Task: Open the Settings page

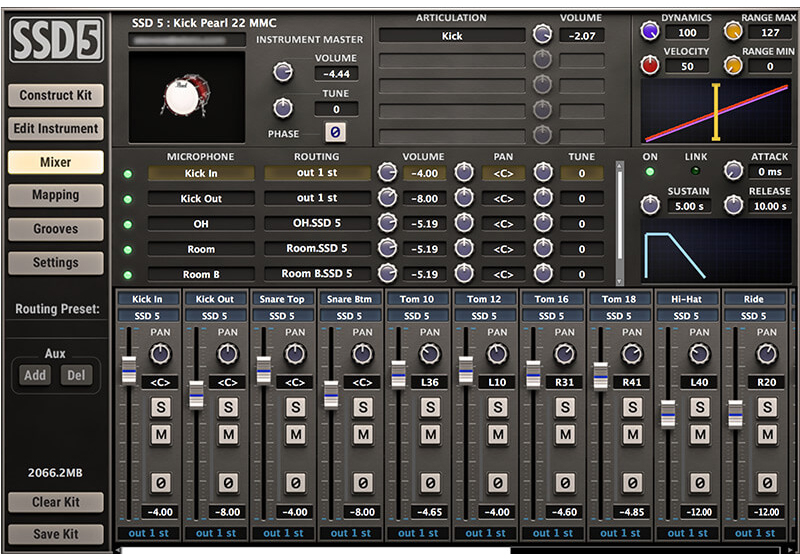Action: (56, 263)
